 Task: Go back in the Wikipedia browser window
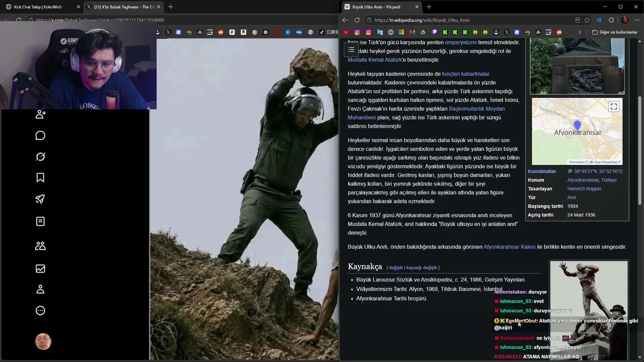(x=345, y=20)
